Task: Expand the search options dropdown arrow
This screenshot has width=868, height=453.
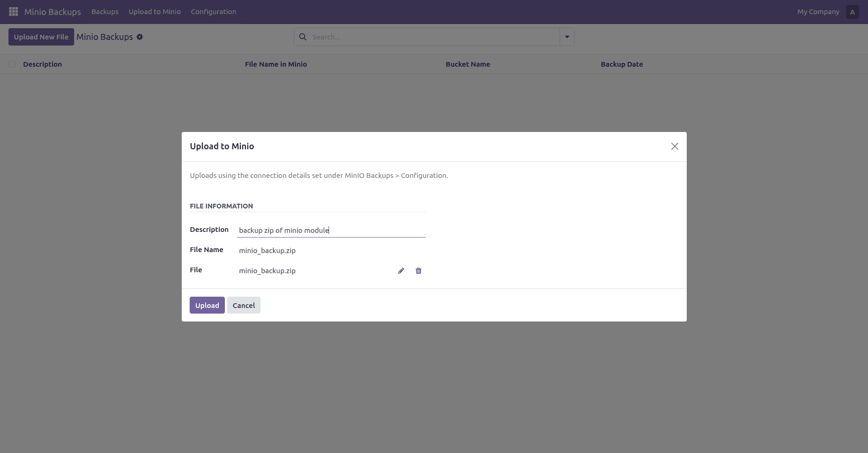Action: pyautogui.click(x=567, y=37)
